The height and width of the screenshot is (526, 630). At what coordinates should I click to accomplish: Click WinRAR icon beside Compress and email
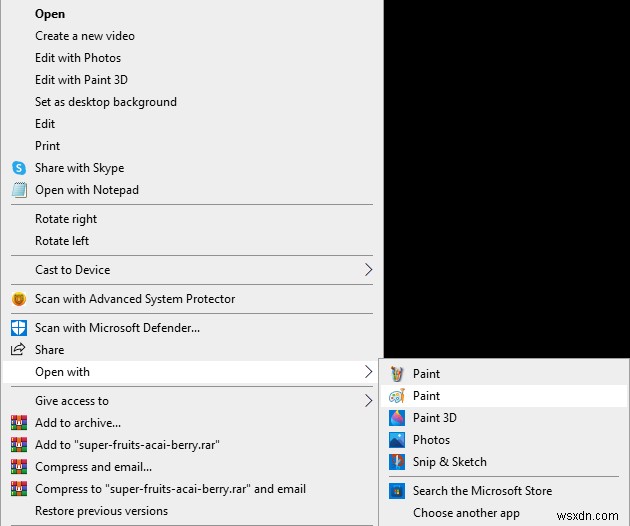[19, 467]
